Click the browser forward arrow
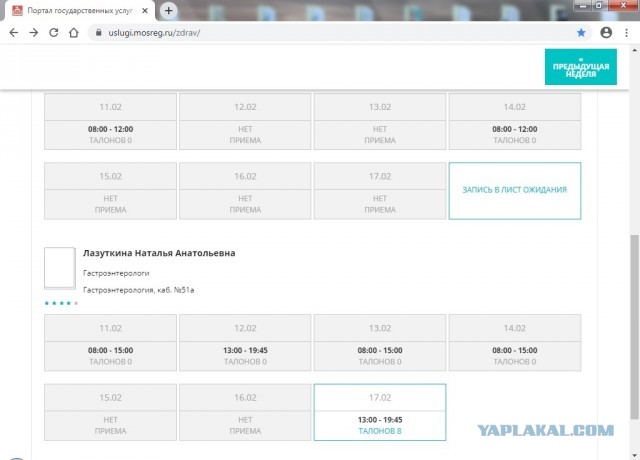The height and width of the screenshot is (460, 640). 33,33
